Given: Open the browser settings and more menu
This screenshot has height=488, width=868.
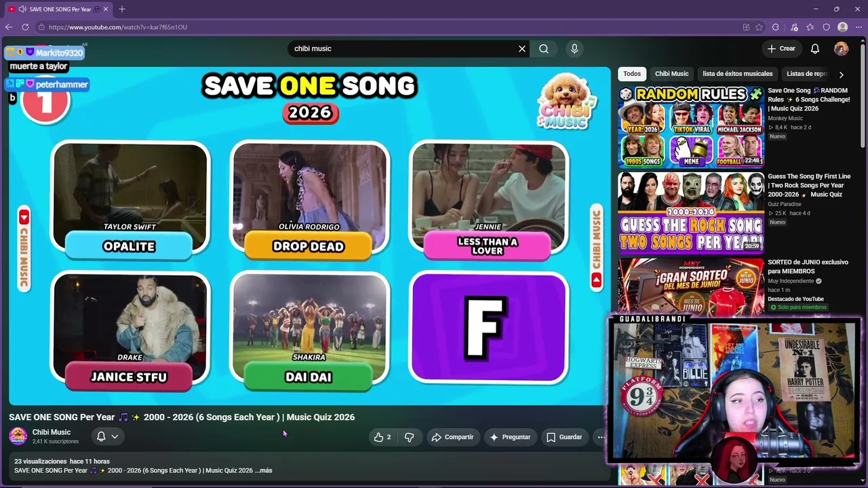Looking at the screenshot, I should click(x=859, y=27).
